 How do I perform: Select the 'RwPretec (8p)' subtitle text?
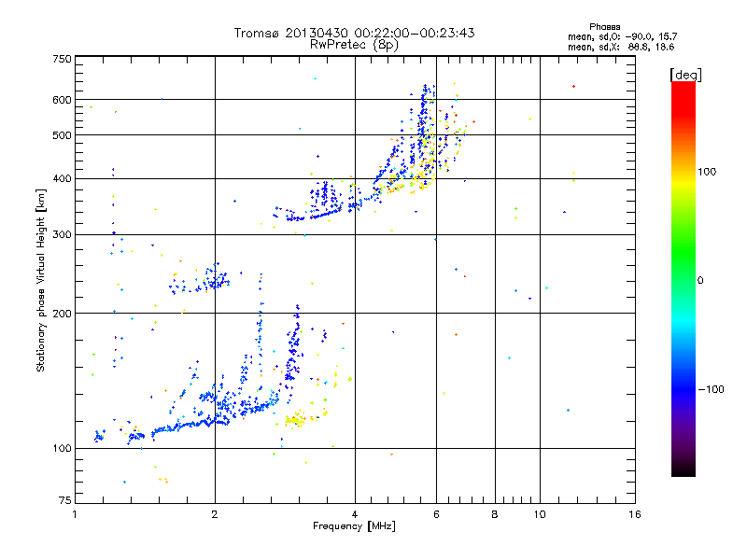coord(354,45)
